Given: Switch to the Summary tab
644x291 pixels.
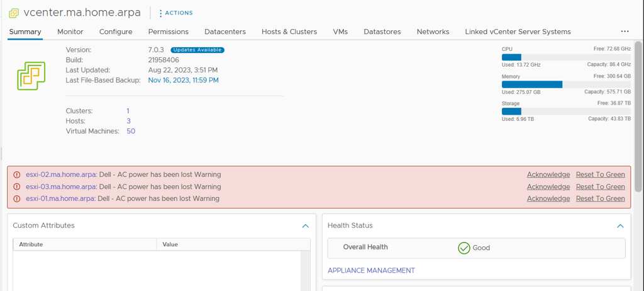Looking at the screenshot, I should (25, 31).
